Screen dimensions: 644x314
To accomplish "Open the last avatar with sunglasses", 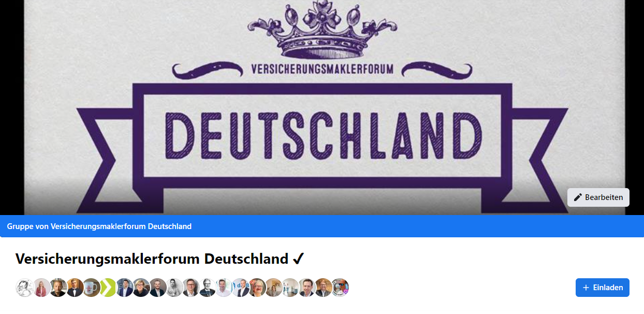I will (340, 288).
